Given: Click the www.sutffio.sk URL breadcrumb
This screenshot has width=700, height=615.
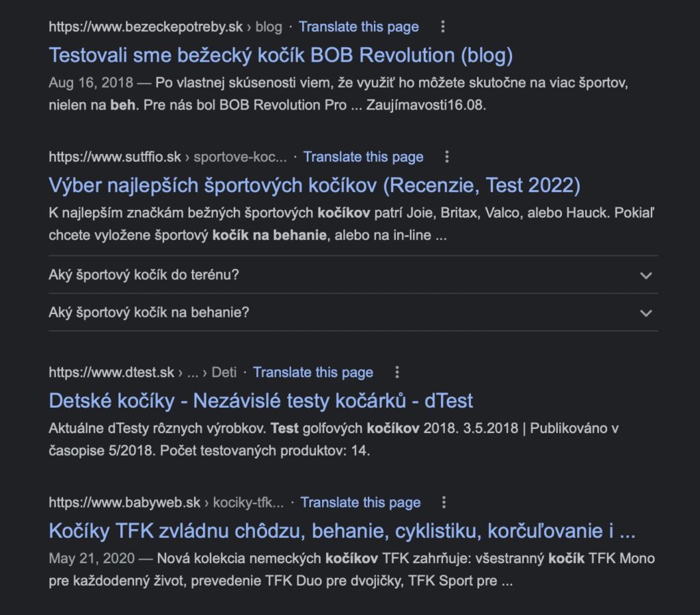Looking at the screenshot, I should [167, 157].
